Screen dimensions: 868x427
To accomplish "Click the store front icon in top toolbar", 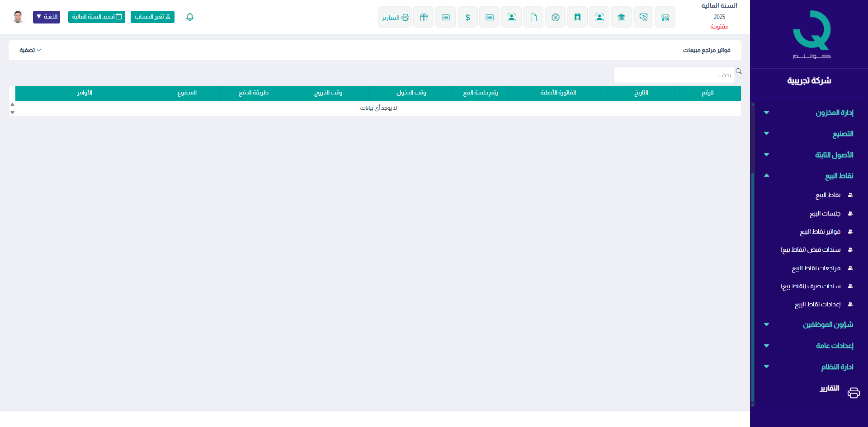I will (665, 18).
